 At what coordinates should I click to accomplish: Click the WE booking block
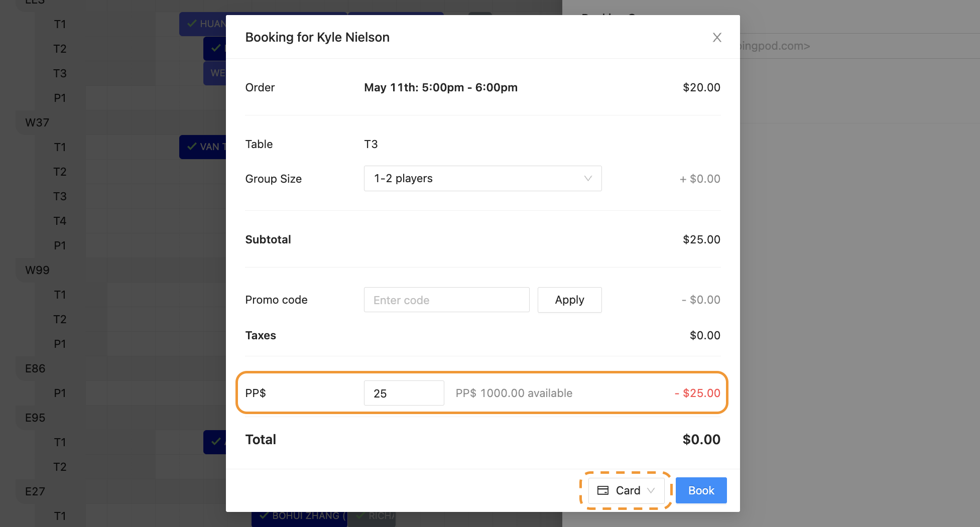coord(215,73)
